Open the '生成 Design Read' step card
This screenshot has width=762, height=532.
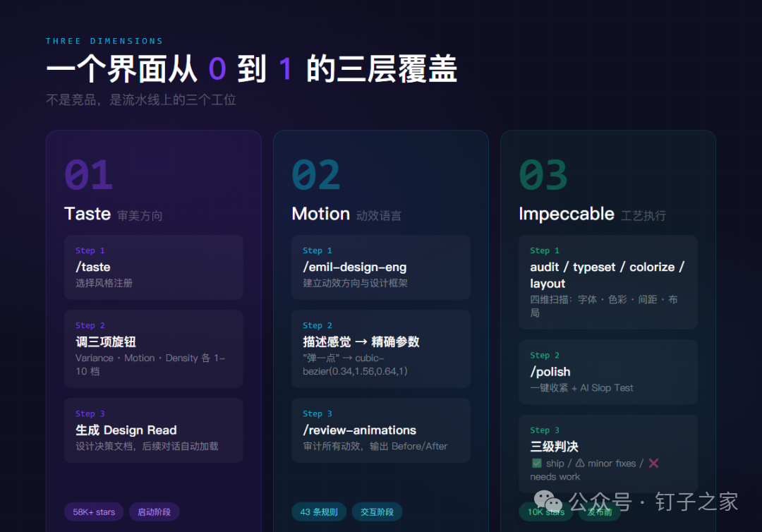pos(154,430)
